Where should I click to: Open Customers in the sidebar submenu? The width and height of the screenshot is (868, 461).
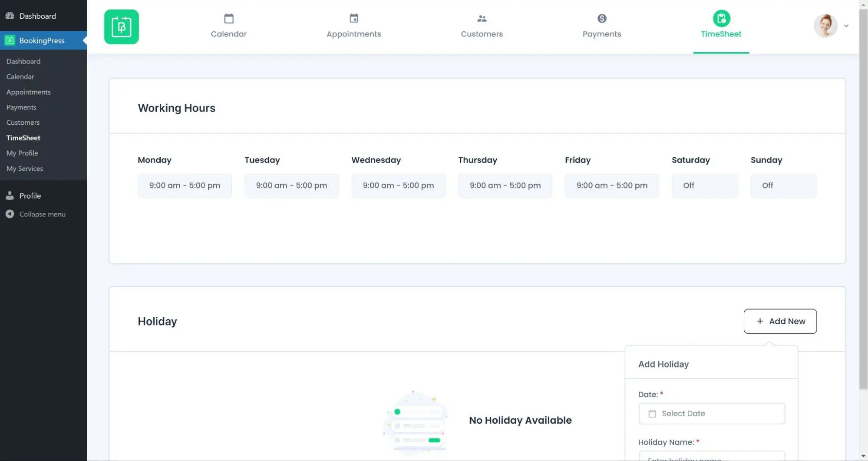point(23,123)
